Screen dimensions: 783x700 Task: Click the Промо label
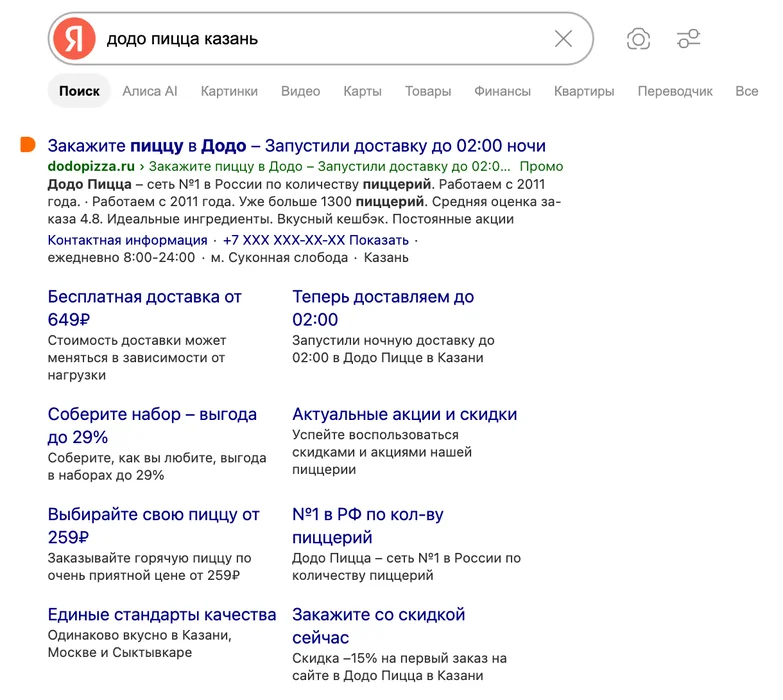pyautogui.click(x=541, y=166)
